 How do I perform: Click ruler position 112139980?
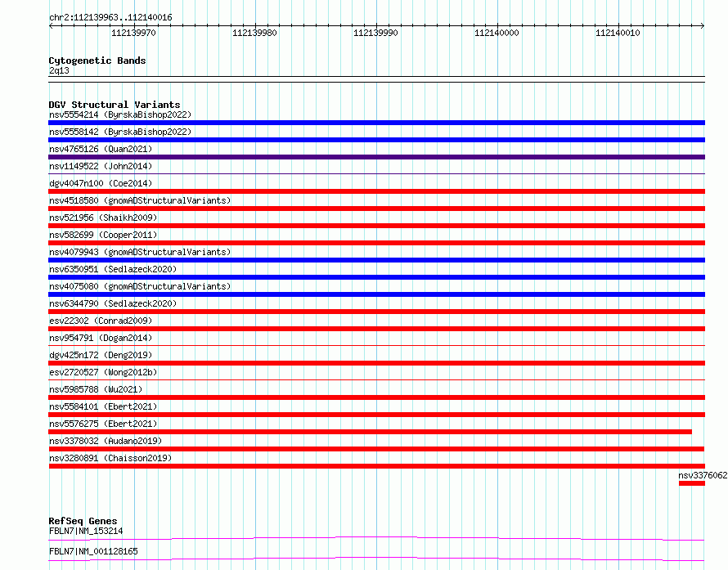coord(254,33)
